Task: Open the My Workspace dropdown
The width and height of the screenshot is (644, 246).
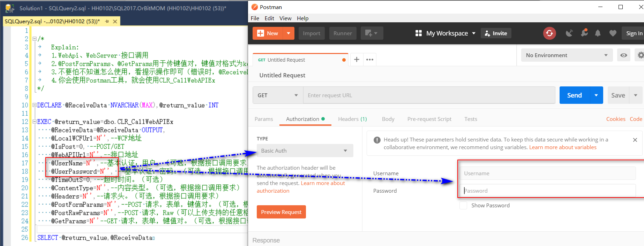Action: 474,33
